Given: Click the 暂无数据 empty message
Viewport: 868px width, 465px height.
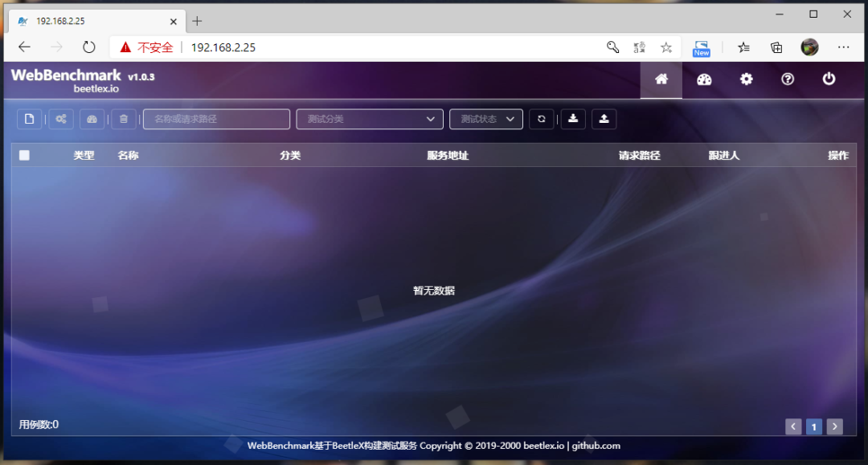Looking at the screenshot, I should (434, 291).
